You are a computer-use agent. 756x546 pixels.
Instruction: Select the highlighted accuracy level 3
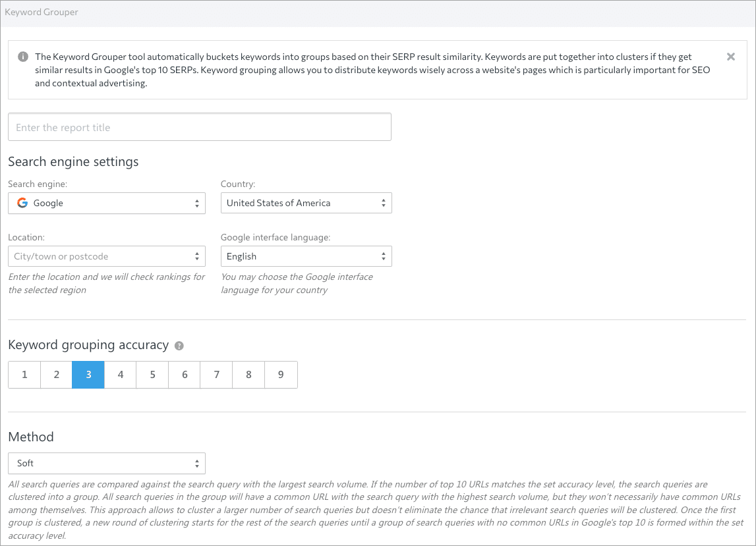tap(88, 375)
